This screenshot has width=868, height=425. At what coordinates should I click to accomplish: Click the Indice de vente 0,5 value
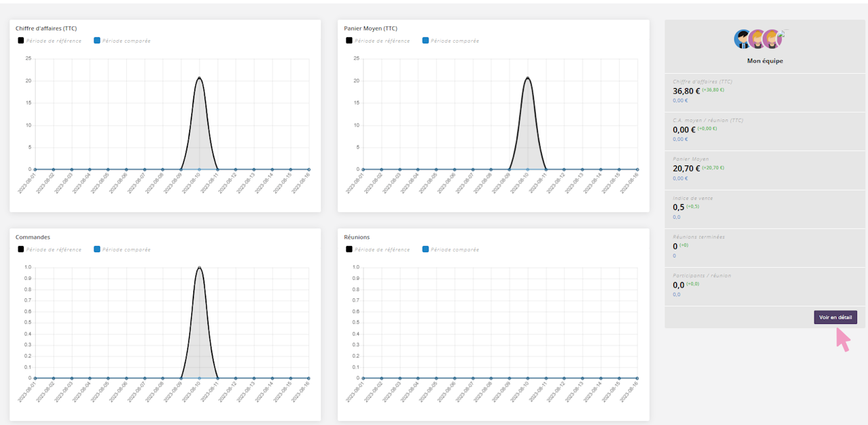tap(678, 207)
